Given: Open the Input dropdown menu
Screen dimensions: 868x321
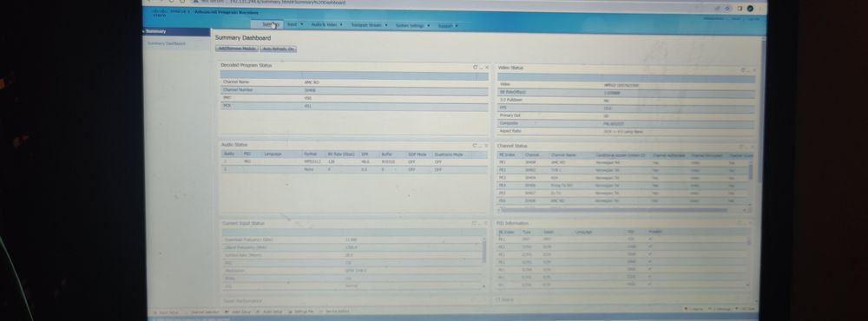Looking at the screenshot, I should [295, 24].
